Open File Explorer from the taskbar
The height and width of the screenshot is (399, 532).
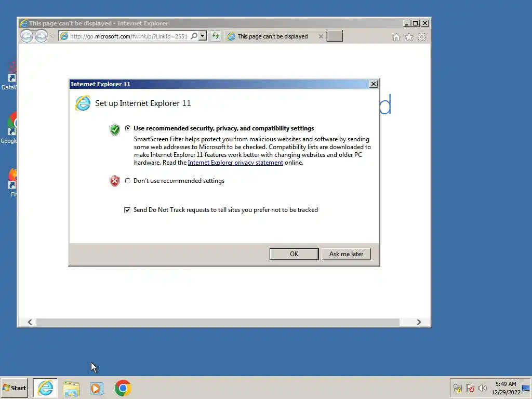coord(71,389)
